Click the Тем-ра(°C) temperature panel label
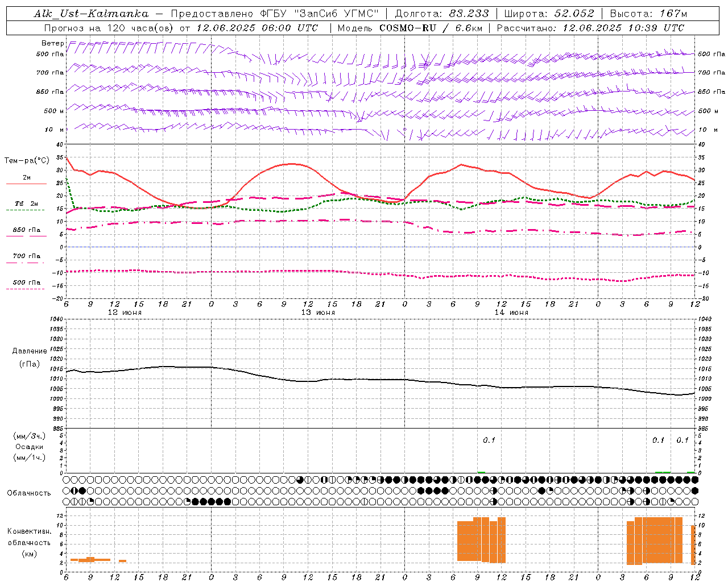 pos(27,161)
